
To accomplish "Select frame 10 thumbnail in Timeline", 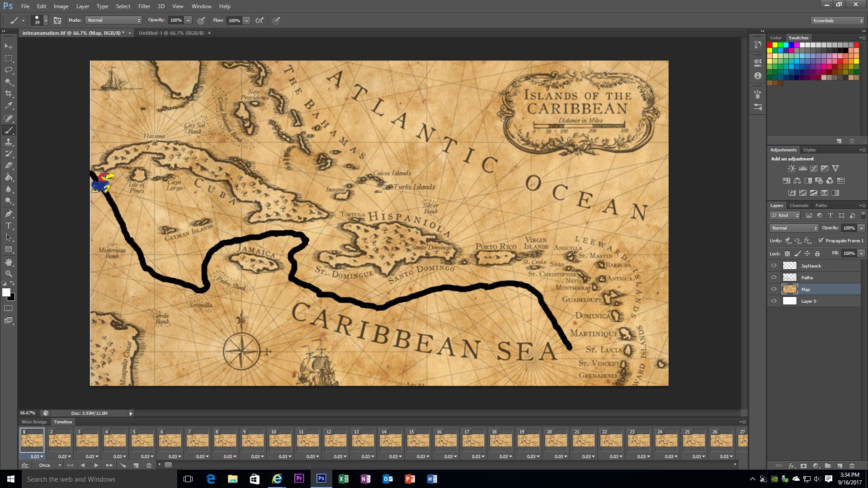I will pyautogui.click(x=280, y=440).
